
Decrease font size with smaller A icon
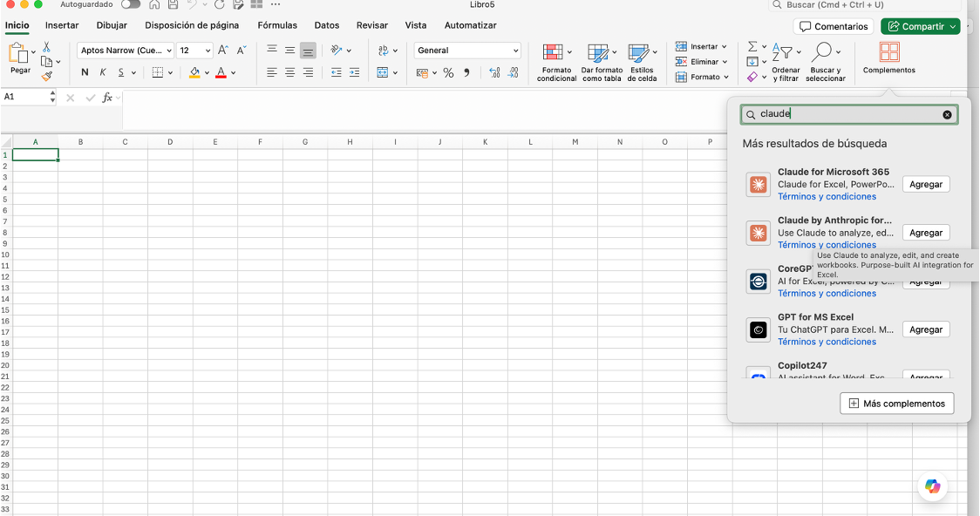coord(242,50)
